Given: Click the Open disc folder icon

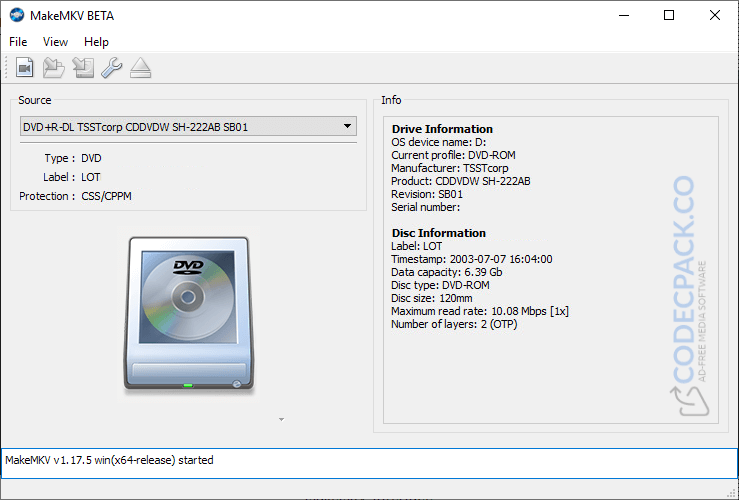Looking at the screenshot, I should (x=54, y=67).
